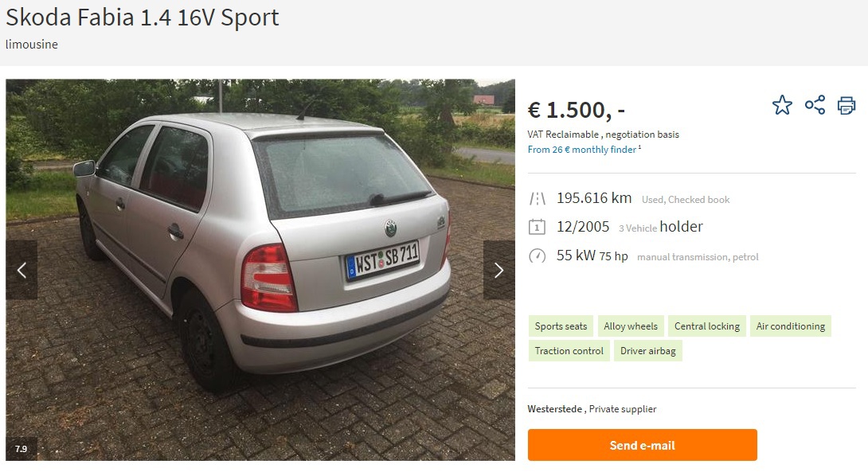Print the listing using printer icon
Image resolution: width=868 pixels, height=472 pixels.
tap(846, 105)
